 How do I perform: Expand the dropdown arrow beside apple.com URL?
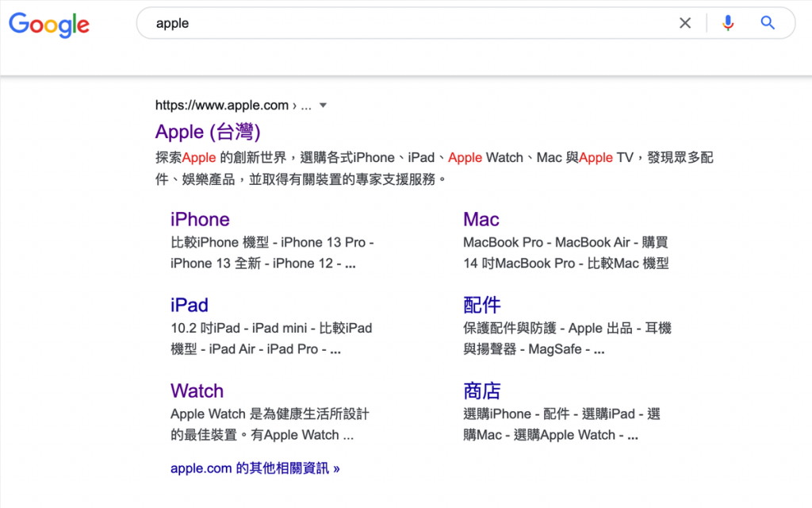[x=324, y=106]
